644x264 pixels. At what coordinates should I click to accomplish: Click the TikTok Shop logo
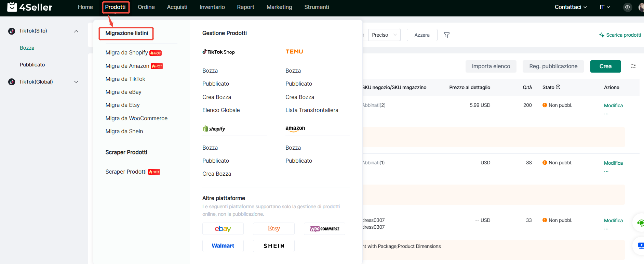pos(219,52)
